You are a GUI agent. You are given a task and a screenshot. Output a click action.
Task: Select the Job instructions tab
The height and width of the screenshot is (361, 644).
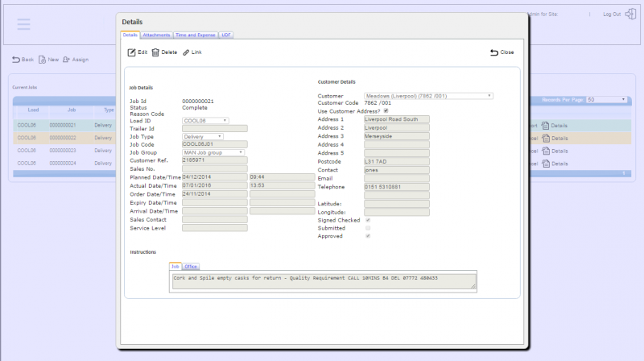[x=175, y=267]
